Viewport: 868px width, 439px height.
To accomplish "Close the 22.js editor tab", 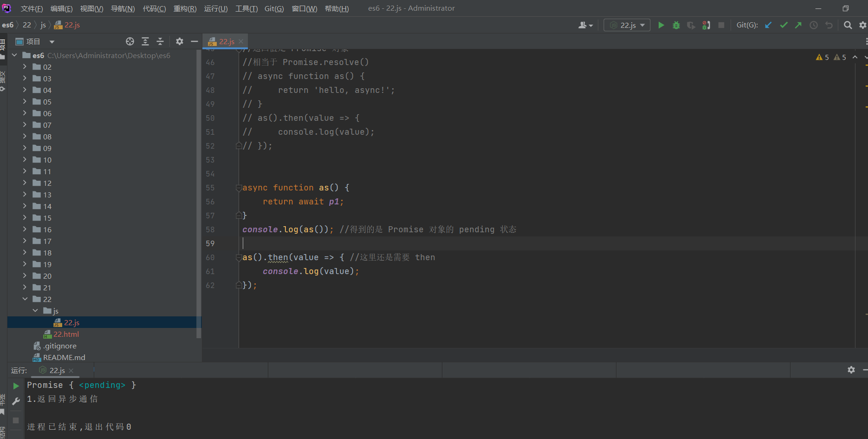I will click(x=241, y=41).
